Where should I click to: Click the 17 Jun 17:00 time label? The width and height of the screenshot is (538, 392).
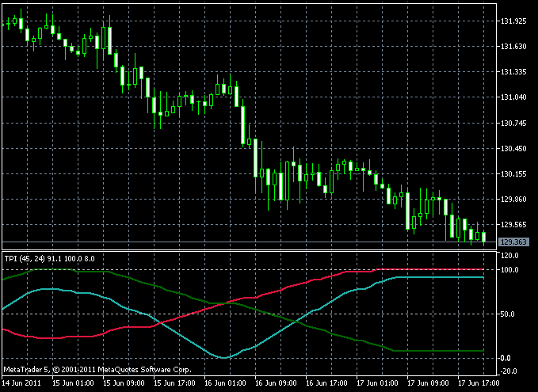coord(479,383)
